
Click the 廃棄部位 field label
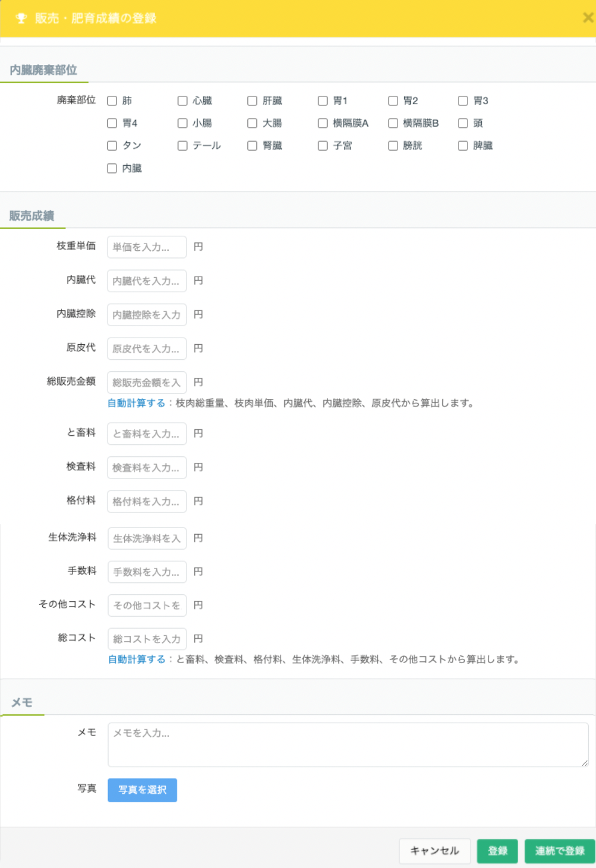(76, 100)
